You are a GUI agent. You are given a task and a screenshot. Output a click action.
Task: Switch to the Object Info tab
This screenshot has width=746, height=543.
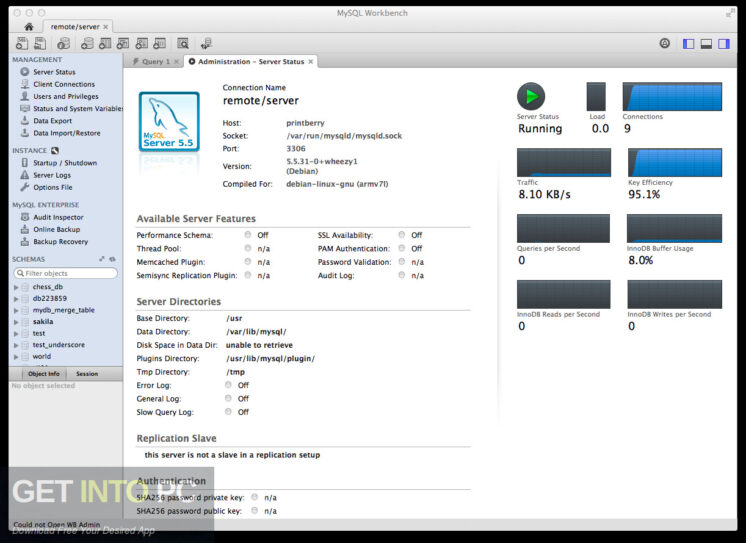click(43, 374)
